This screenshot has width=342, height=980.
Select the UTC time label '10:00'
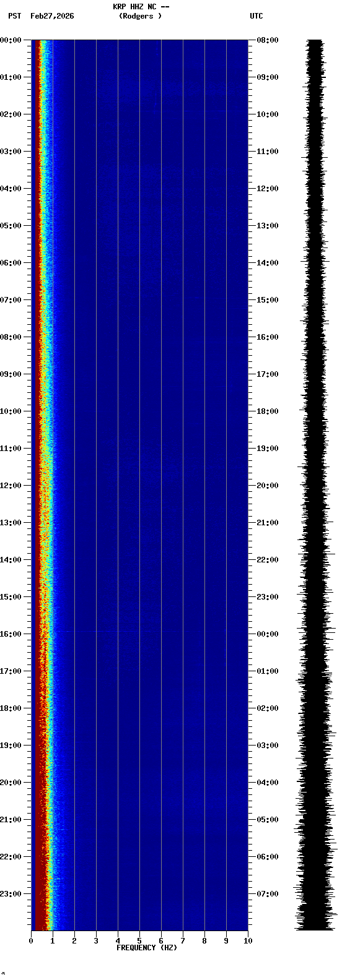coord(268,114)
